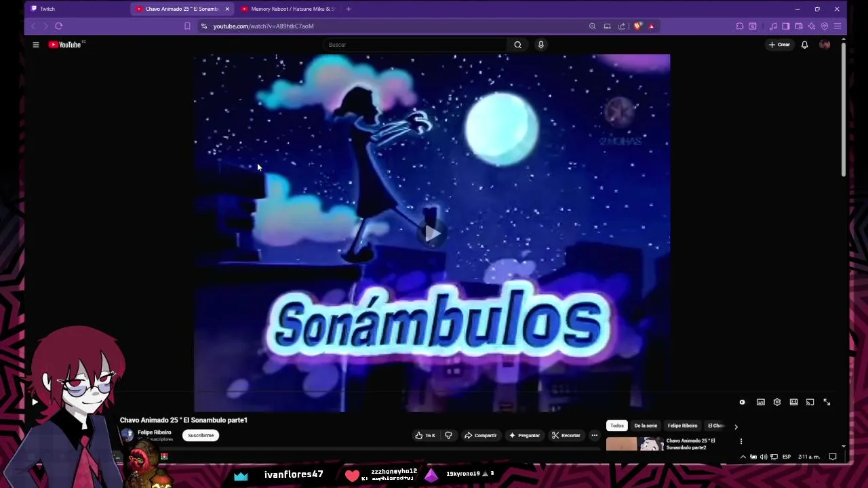Switch to the Memory Reboot / Hatsune Miku tab
This screenshot has height=488, width=868.
point(290,9)
